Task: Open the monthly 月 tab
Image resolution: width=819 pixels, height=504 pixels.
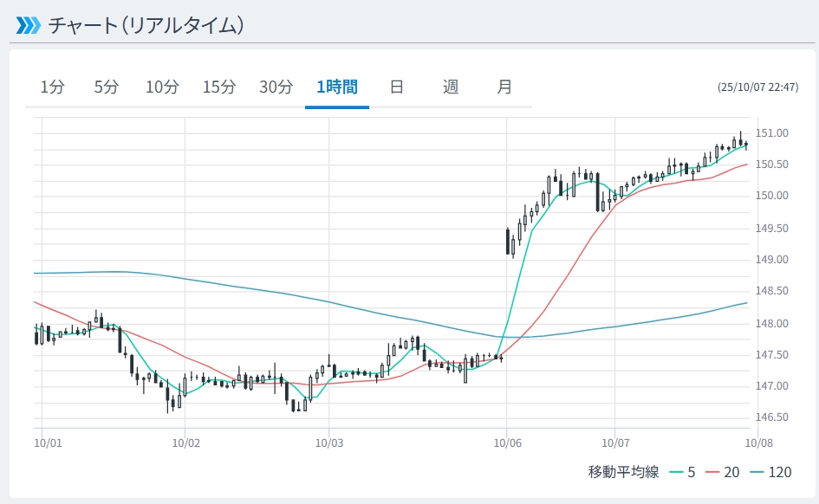Action: 504,87
